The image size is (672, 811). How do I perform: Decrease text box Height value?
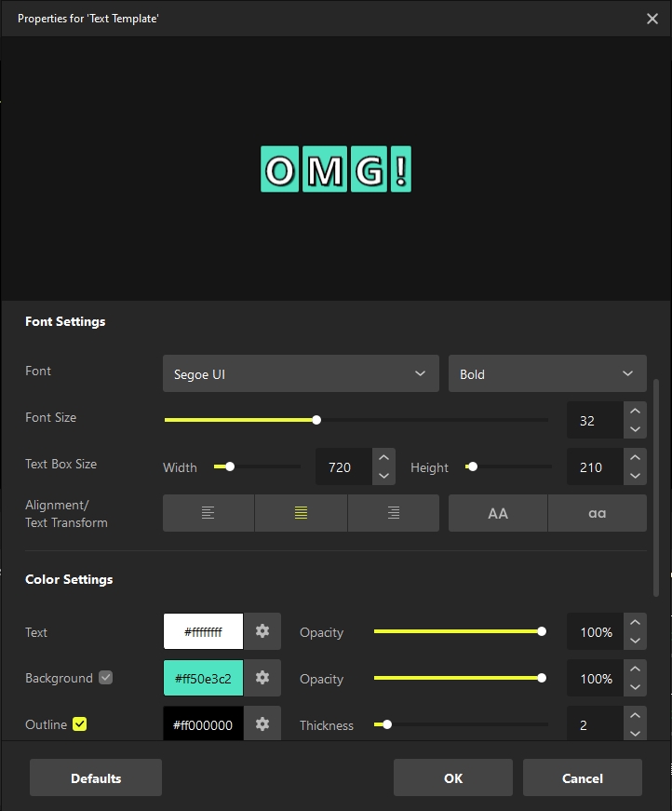636,476
